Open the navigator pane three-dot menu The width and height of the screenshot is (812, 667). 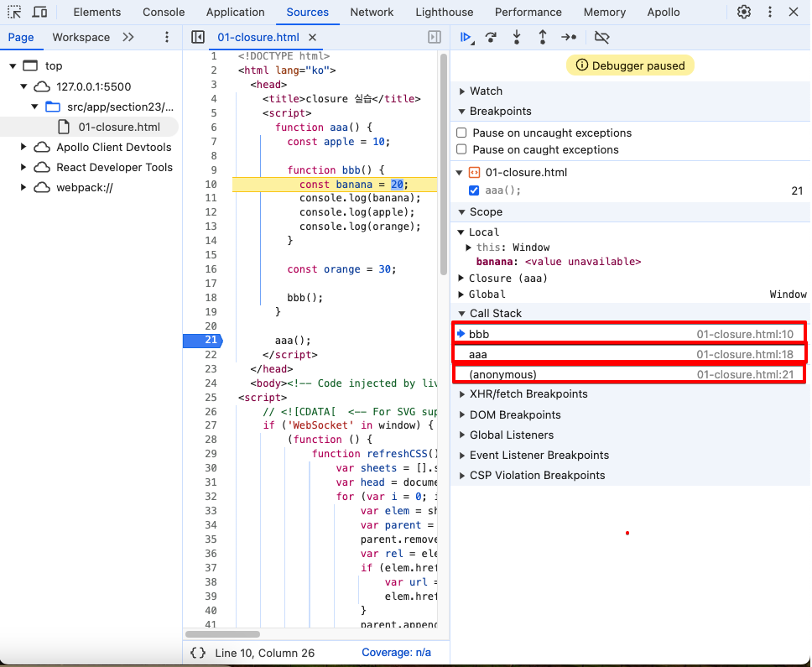(167, 37)
